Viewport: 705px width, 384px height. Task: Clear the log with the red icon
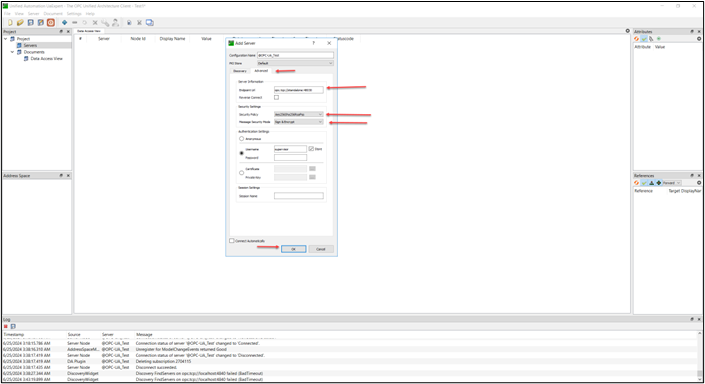click(6, 326)
